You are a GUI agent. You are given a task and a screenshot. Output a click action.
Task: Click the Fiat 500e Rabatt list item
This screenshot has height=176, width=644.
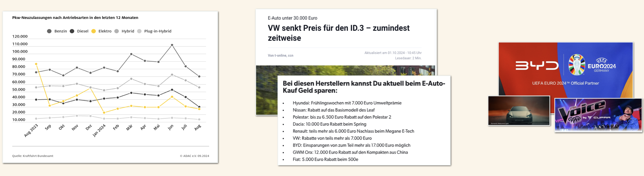[325, 159]
